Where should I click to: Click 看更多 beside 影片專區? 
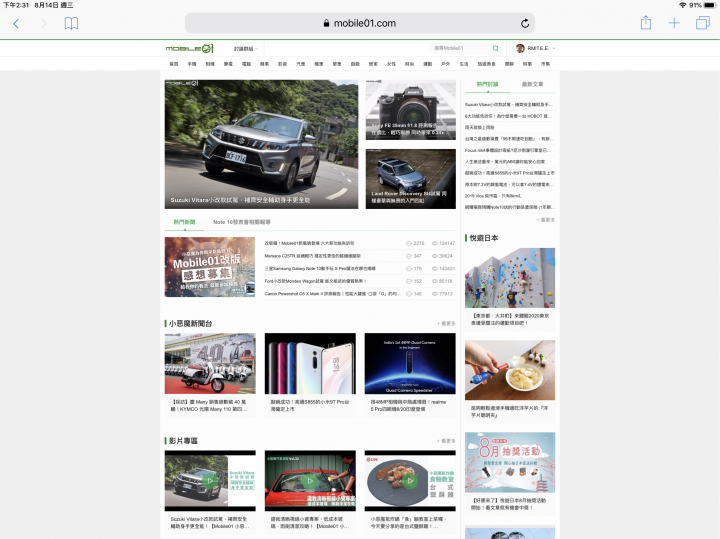point(446,441)
